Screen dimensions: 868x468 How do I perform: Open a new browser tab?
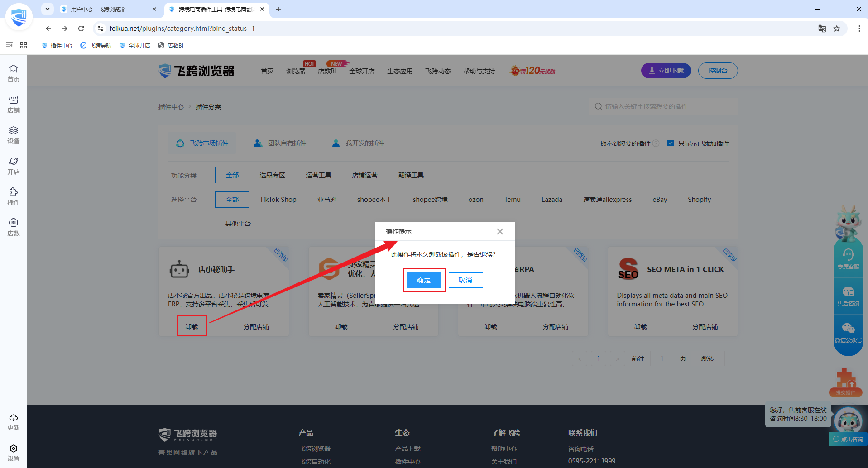point(278,9)
